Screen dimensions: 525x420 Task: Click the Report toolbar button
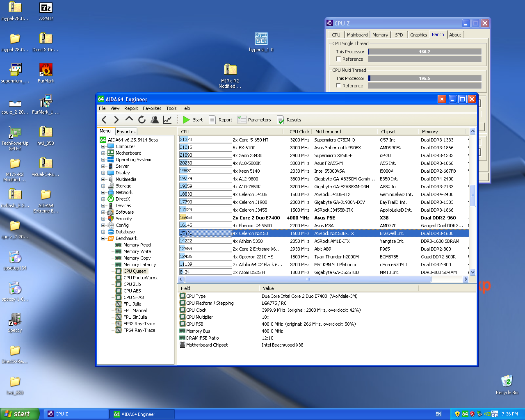(221, 120)
